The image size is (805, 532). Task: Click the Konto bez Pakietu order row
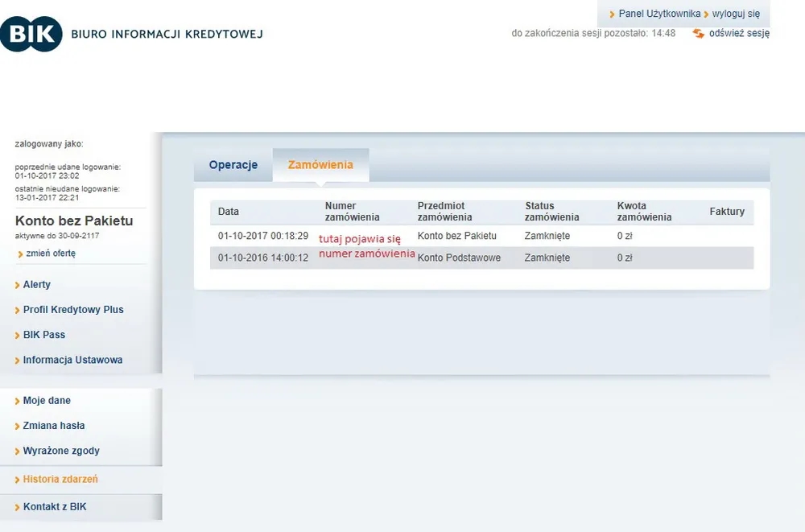[x=456, y=236]
